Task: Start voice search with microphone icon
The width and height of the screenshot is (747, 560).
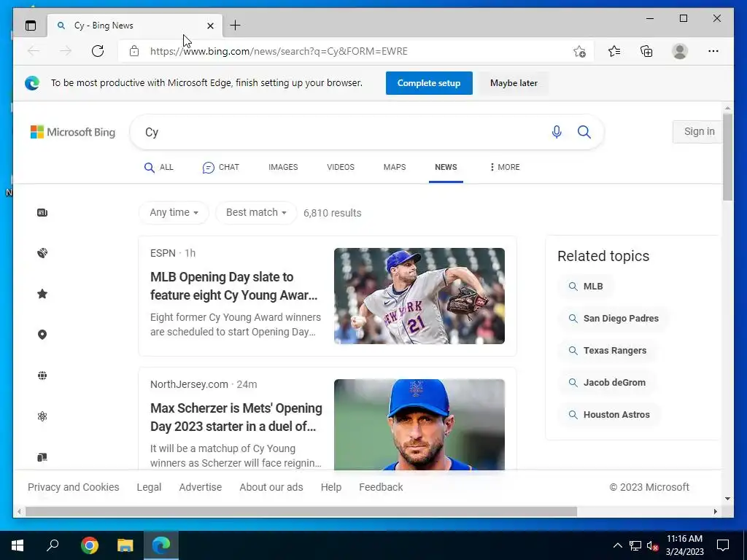Action: point(557,132)
